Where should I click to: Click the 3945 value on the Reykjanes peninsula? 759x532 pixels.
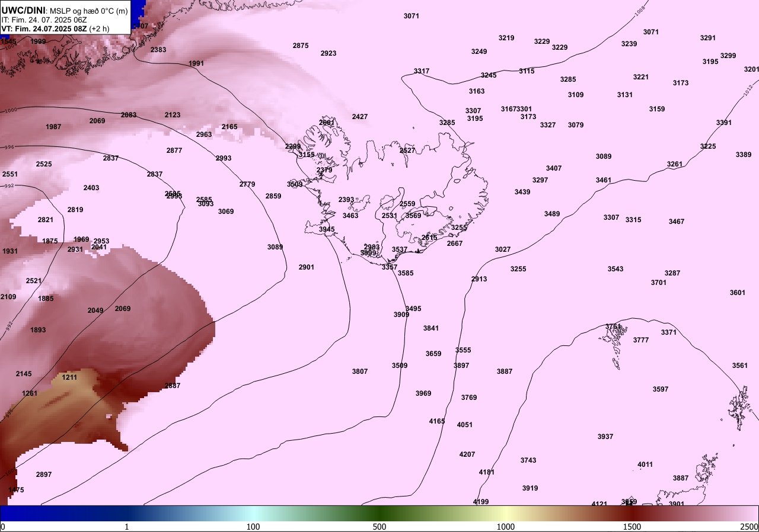click(327, 229)
